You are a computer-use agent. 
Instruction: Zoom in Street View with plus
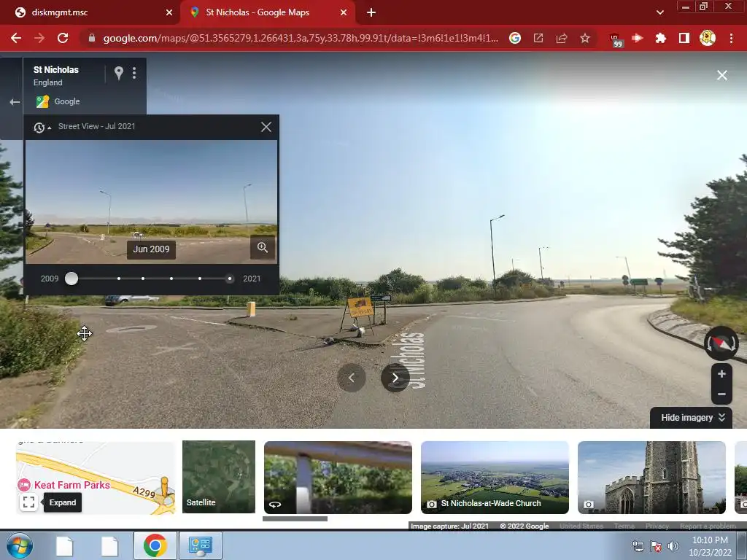[721, 374]
